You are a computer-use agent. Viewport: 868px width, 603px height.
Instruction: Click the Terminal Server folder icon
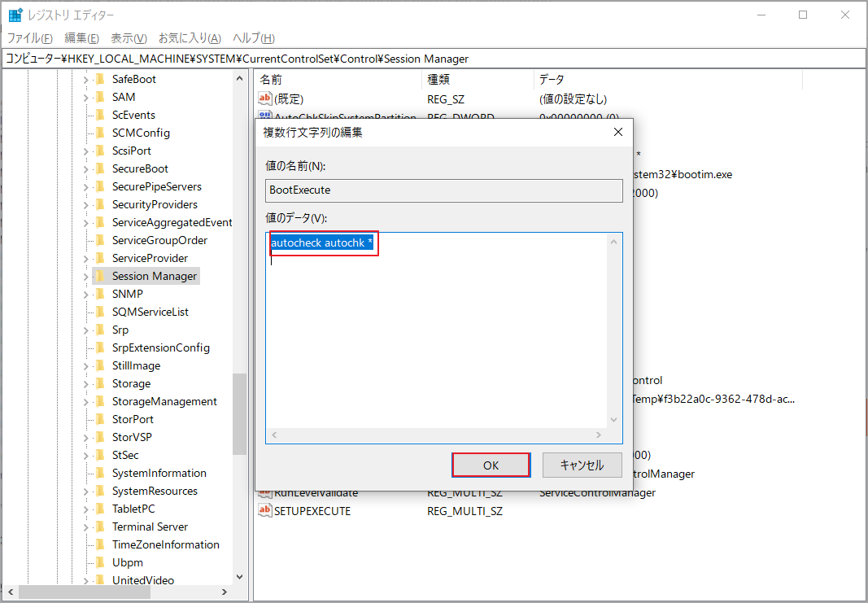point(101,527)
